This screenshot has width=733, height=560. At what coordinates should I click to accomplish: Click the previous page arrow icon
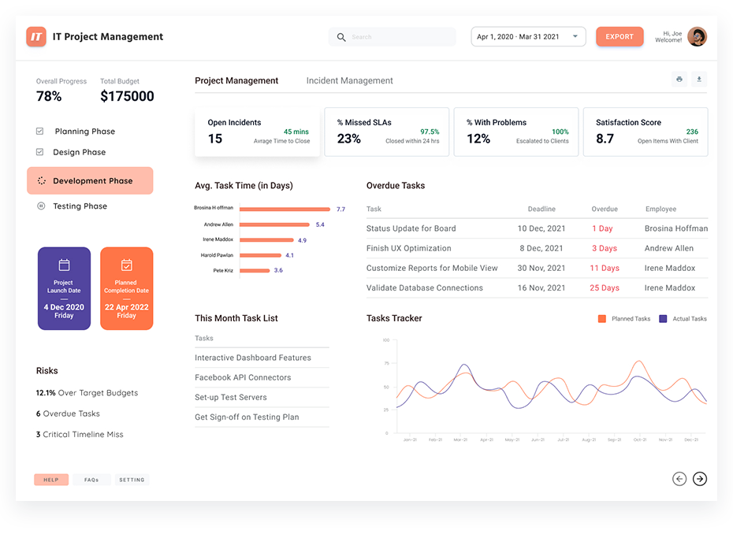click(679, 479)
